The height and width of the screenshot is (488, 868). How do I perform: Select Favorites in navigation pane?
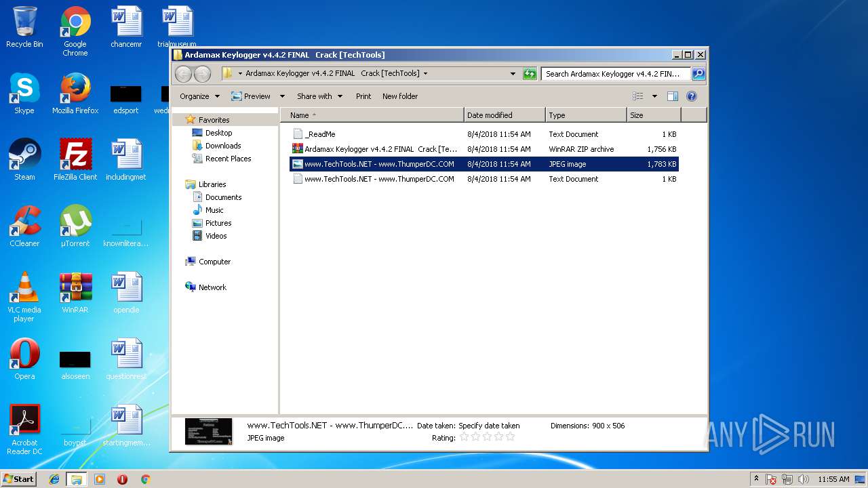(214, 120)
